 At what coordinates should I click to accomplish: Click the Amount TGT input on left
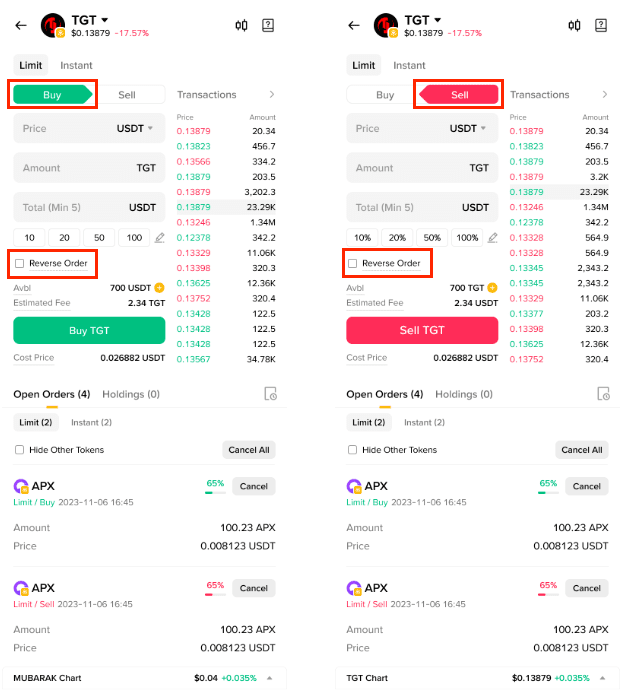(89, 168)
